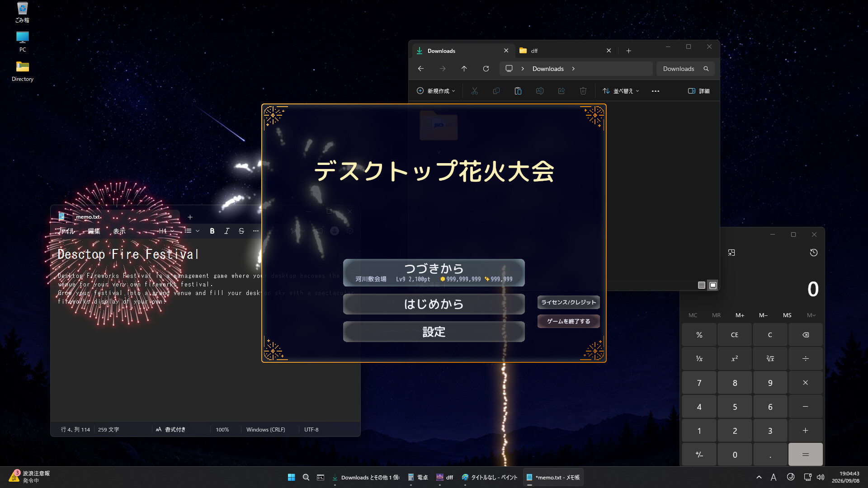Switch Explorer to details list view
Image resolution: width=868 pixels, height=488 pixels.
tap(701, 285)
